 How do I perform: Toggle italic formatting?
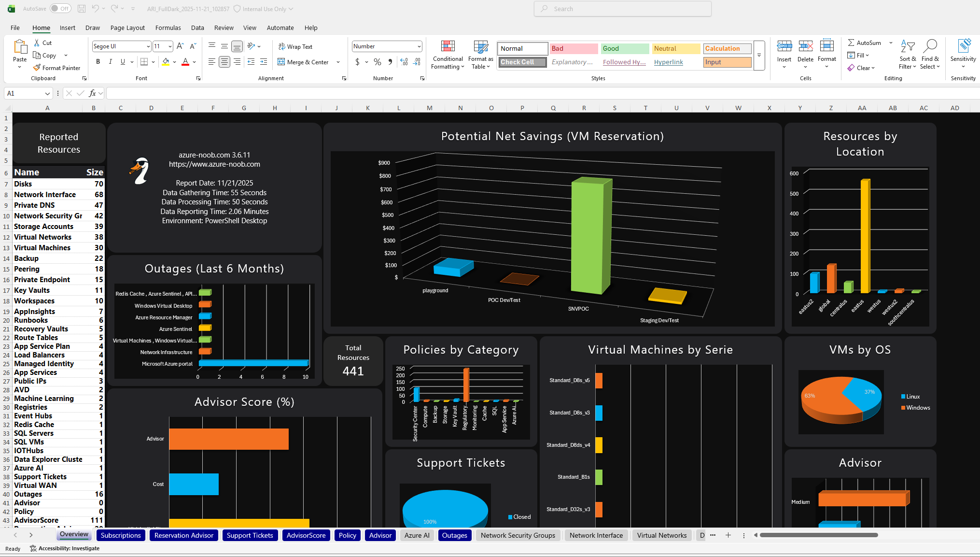click(x=110, y=61)
